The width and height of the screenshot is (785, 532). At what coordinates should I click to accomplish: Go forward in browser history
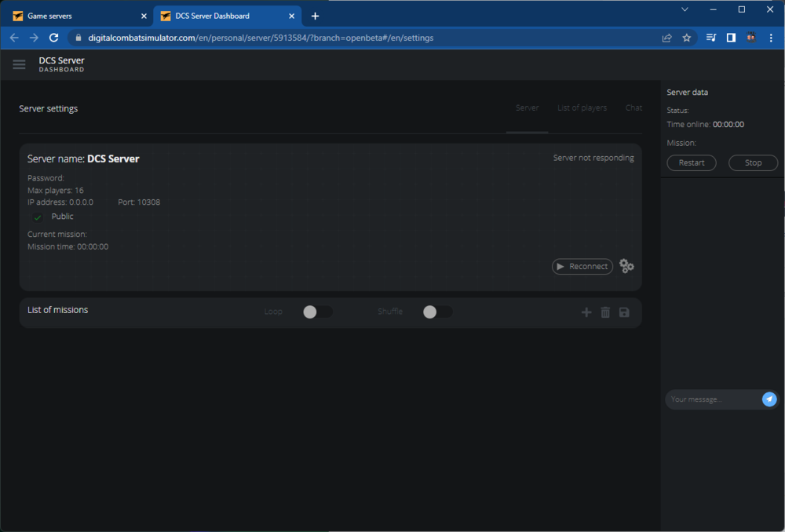click(x=34, y=38)
